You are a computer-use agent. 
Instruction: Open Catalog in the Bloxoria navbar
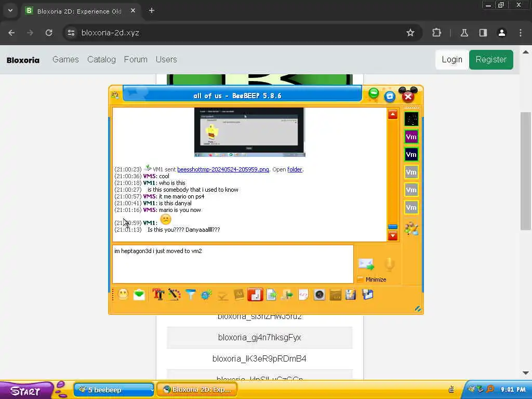click(101, 59)
